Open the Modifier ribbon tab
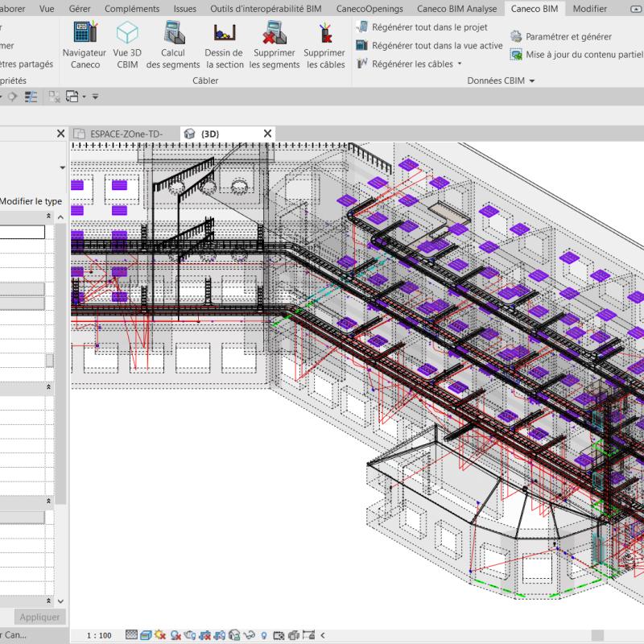Image resolution: width=644 pixels, height=644 pixels. click(x=590, y=9)
